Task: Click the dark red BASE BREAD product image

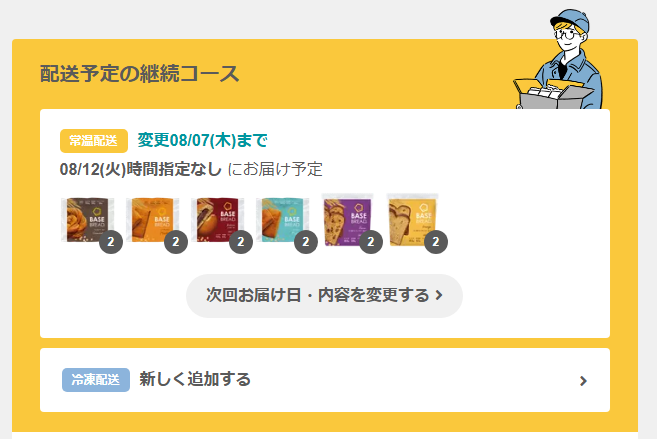Action: (217, 220)
